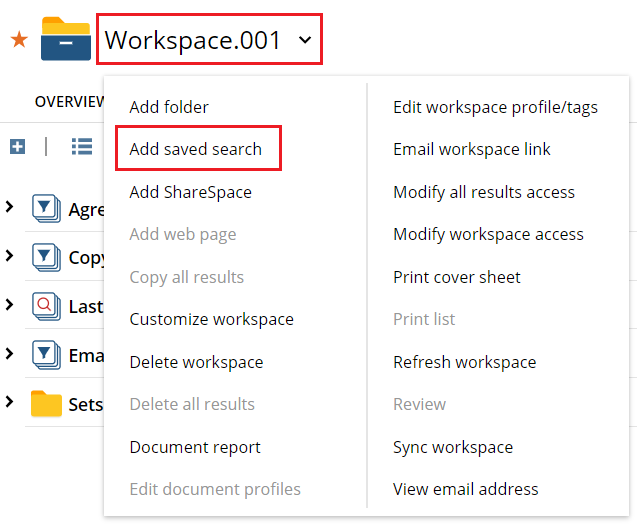This screenshot has height=525, width=637.
Task: Select Refresh workspace
Action: click(464, 362)
